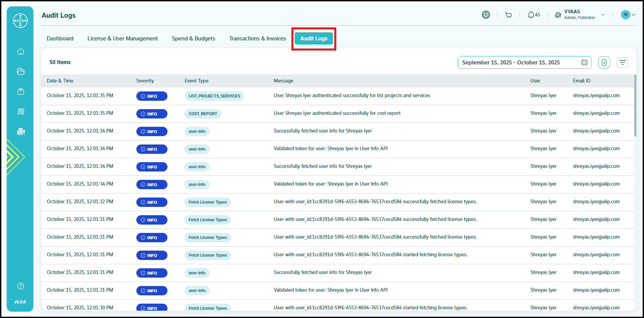Switch to the Dashboard tab
This screenshot has height=318, width=644.
[60, 38]
